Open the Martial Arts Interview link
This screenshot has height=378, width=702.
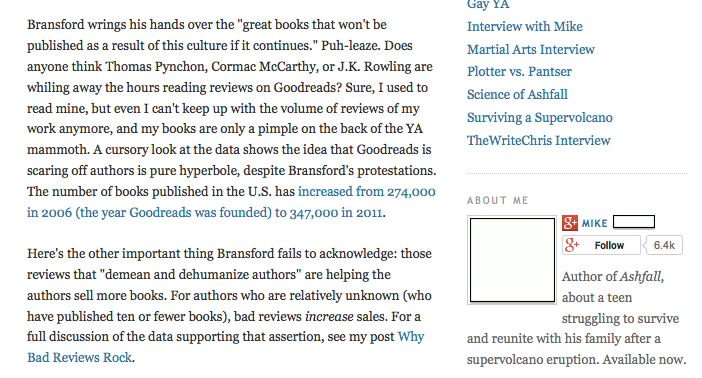click(x=531, y=49)
